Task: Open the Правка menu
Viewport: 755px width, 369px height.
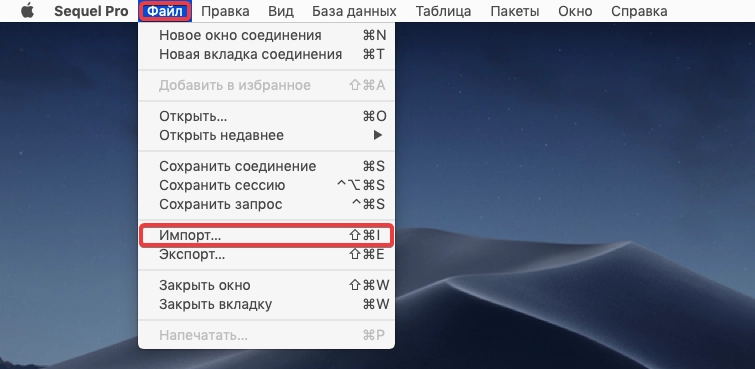Action: pos(225,11)
